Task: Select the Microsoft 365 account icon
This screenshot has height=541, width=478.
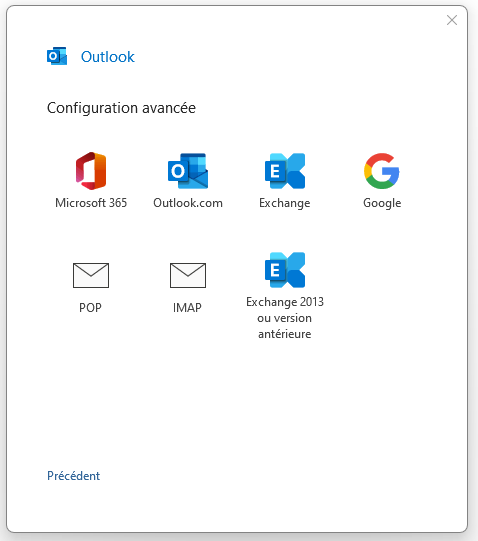Action: [91, 171]
